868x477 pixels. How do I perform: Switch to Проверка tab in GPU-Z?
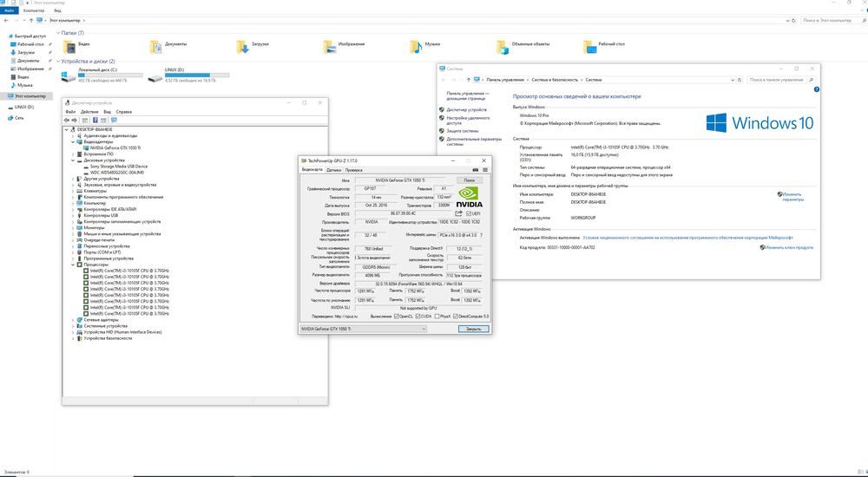(x=354, y=170)
